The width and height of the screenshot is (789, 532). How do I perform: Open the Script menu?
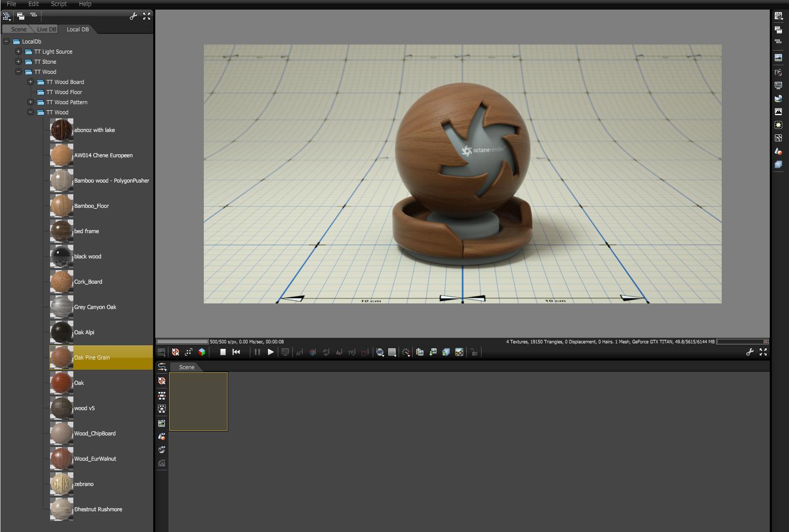[x=59, y=4]
